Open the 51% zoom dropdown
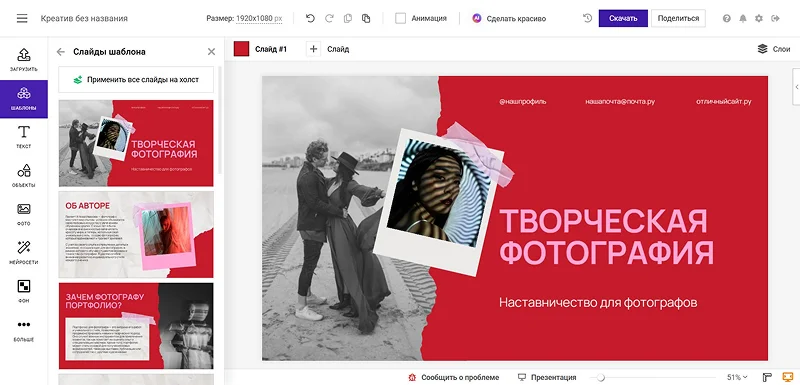The width and height of the screenshot is (800, 385). [737, 377]
